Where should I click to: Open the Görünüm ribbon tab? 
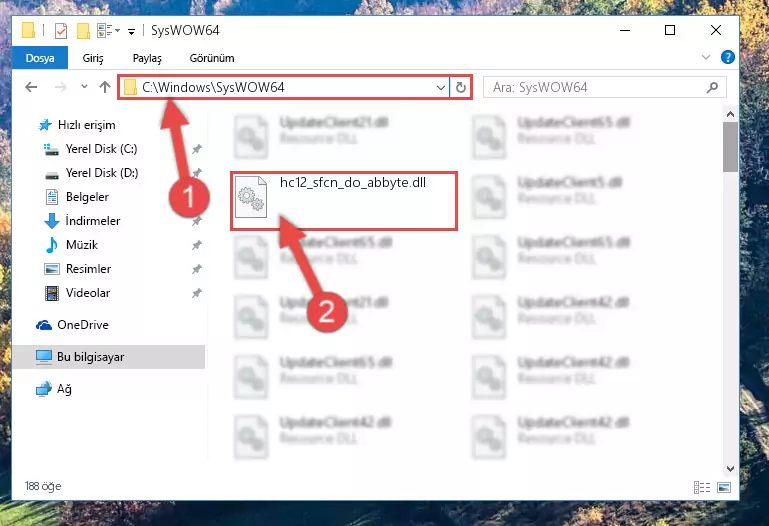click(x=212, y=58)
